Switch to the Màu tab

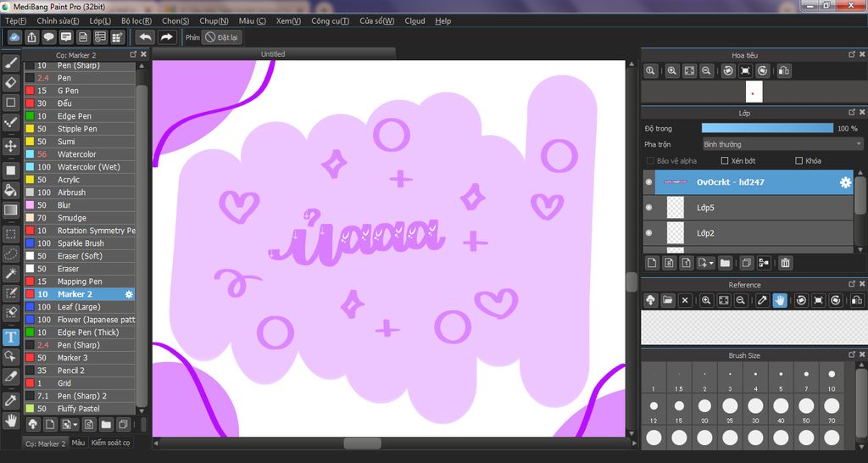78,443
